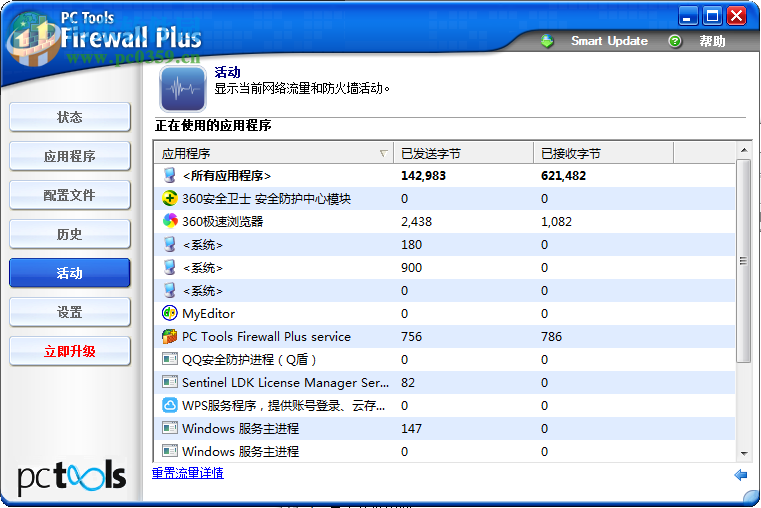Open the 应用程序 applications page
This screenshot has height=508, width=761.
tap(70, 156)
